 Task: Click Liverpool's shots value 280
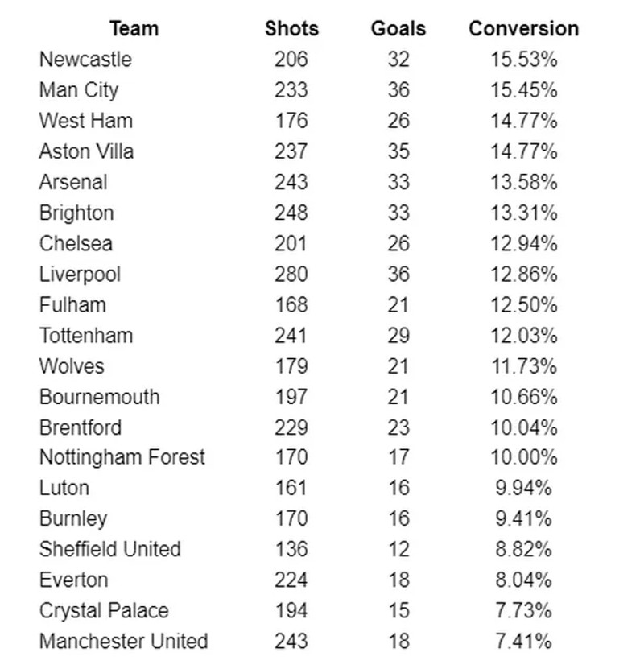tap(291, 275)
